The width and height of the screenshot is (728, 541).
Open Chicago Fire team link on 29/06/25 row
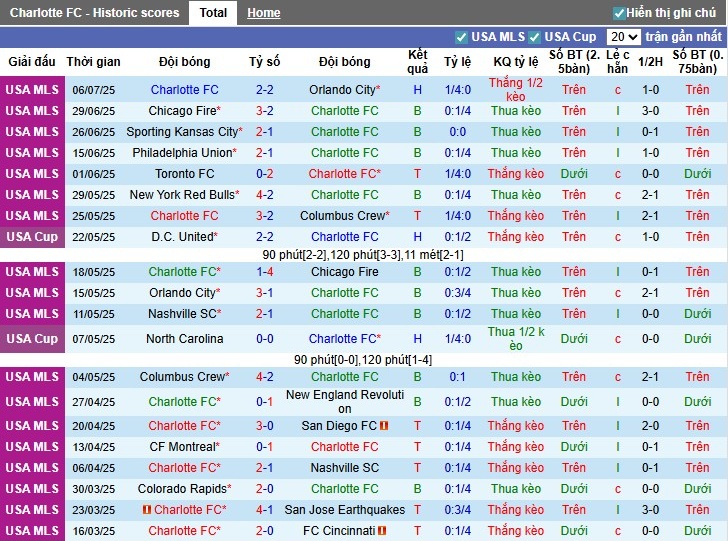(182, 111)
